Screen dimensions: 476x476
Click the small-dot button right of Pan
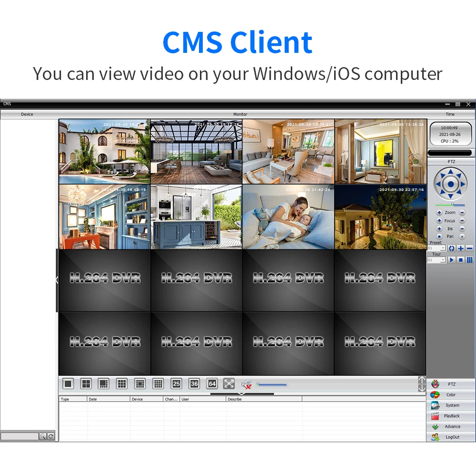(x=462, y=237)
